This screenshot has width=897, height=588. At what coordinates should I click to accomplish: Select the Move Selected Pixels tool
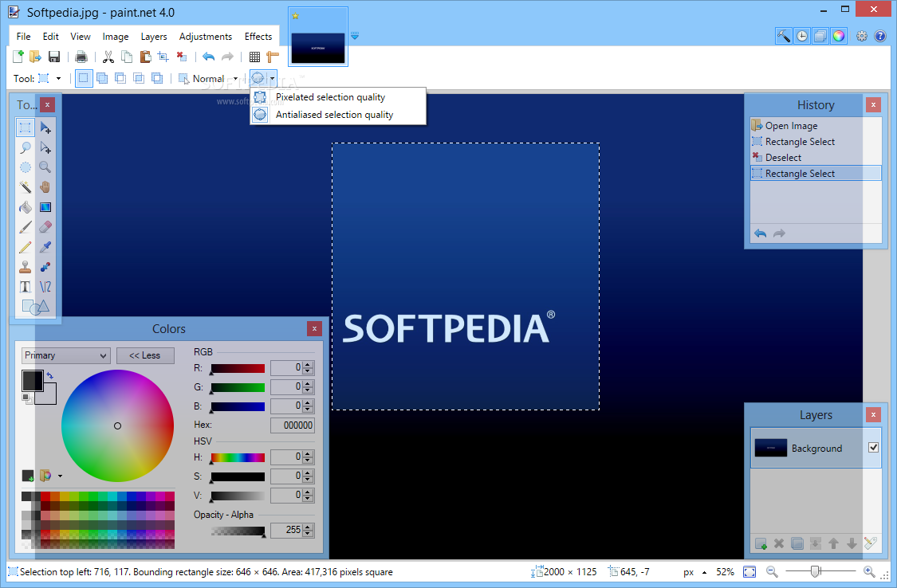45,127
